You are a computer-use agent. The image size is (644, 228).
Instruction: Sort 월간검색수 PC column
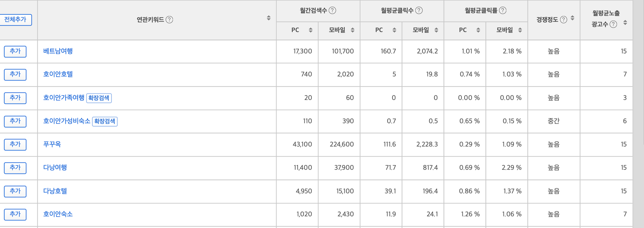tap(310, 30)
